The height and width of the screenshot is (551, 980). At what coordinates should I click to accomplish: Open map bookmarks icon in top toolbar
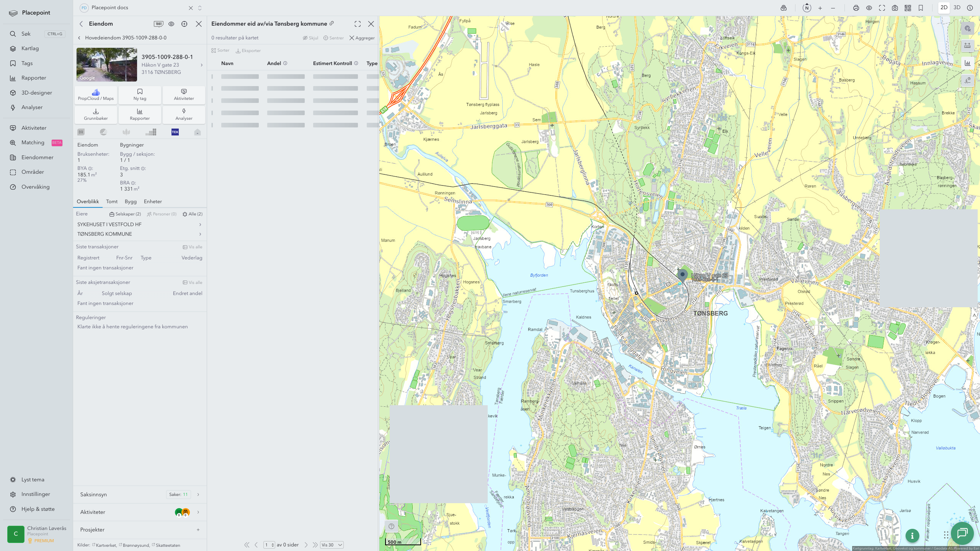pyautogui.click(x=921, y=8)
